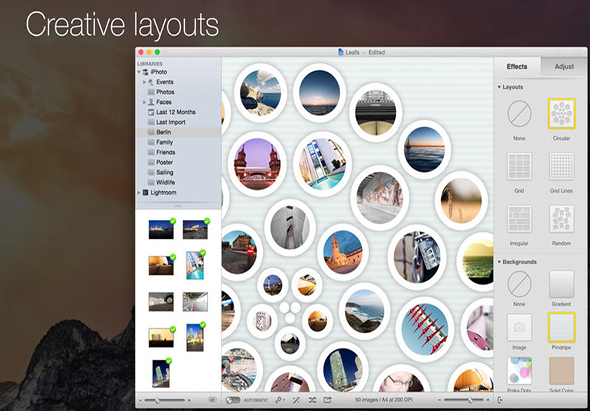
Task: Click the purple towers bridge photo circle
Action: point(257,164)
